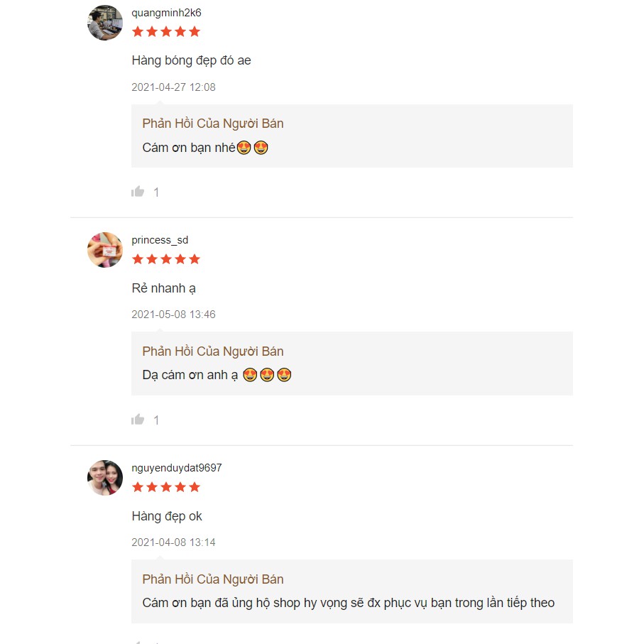Click nguyenduydat9697's star rating
644x644 pixels.
tap(166, 487)
